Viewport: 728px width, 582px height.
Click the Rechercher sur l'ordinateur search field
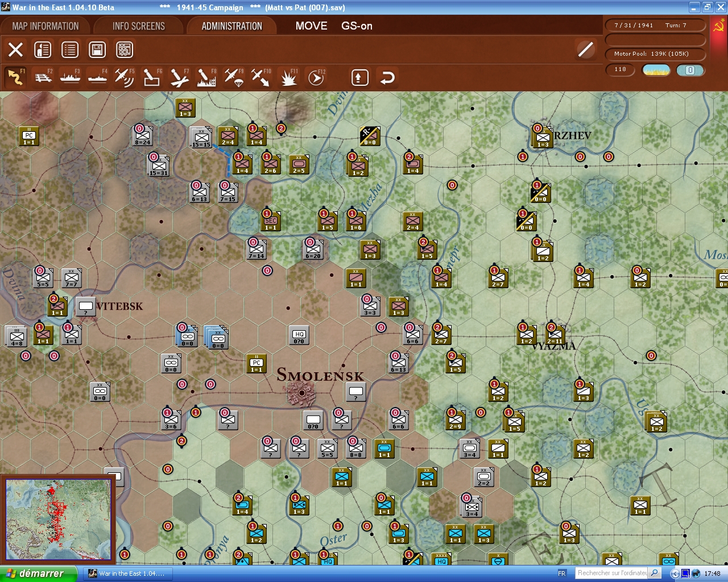pyautogui.click(x=612, y=573)
